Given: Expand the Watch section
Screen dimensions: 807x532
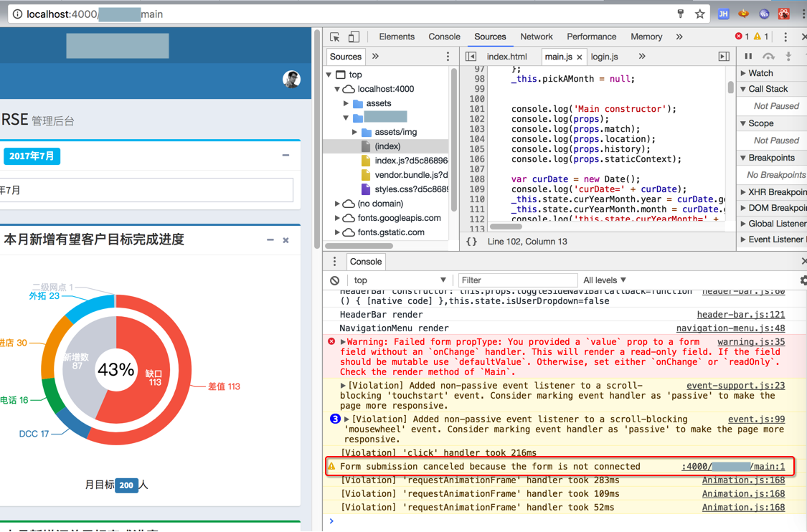Looking at the screenshot, I should tap(760, 73).
